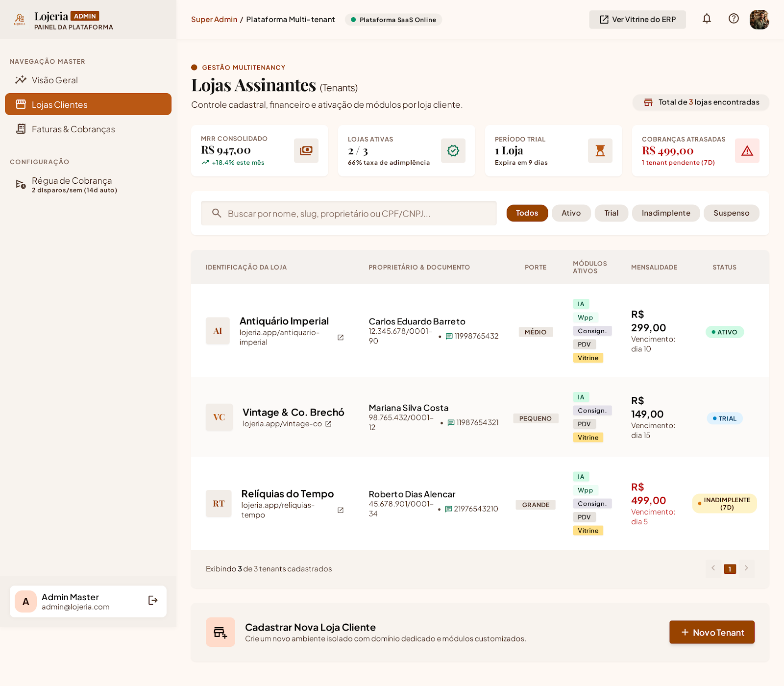The image size is (784, 686).
Task: Open external link icon for Antiquário Imperial
Action: (x=341, y=338)
